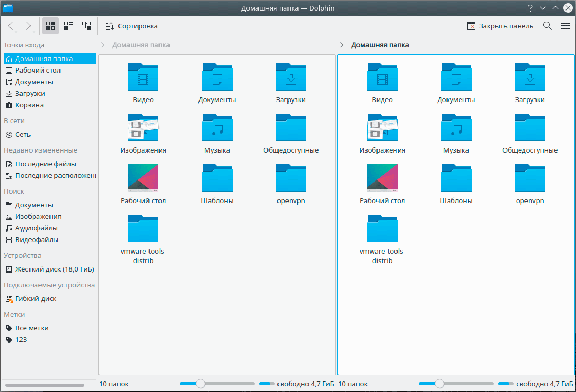Screen dimensions: 576x392
Task: Select Домашняя папка in the places sidebar
Action: [50, 58]
